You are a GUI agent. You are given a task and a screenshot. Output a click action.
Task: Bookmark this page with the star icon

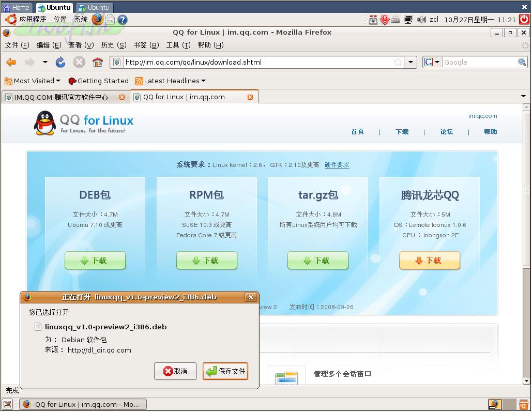(398, 62)
